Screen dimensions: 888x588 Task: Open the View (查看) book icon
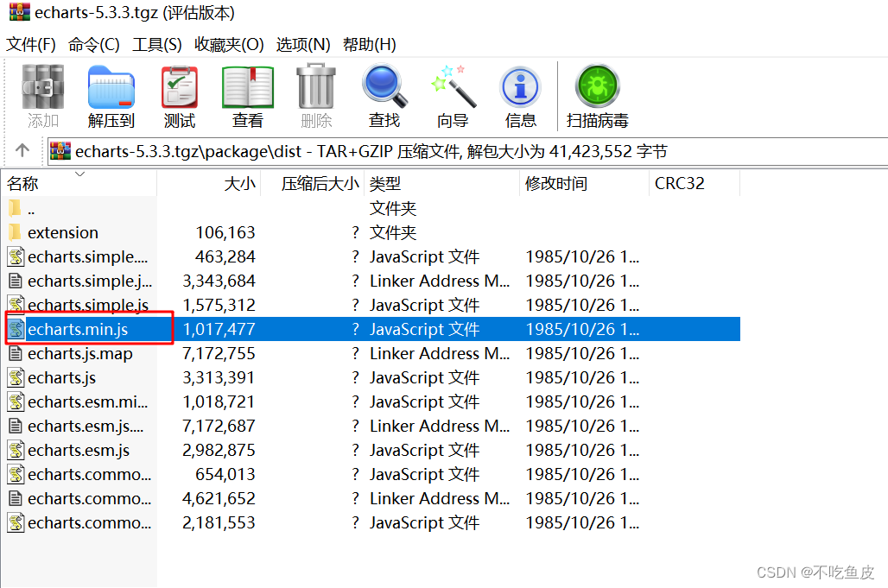pyautogui.click(x=248, y=86)
